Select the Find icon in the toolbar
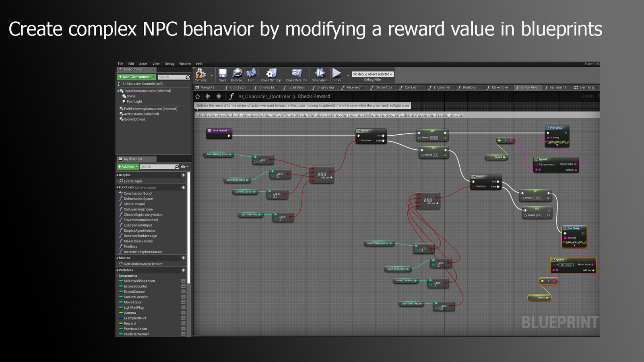The height and width of the screenshot is (362, 644). (252, 74)
